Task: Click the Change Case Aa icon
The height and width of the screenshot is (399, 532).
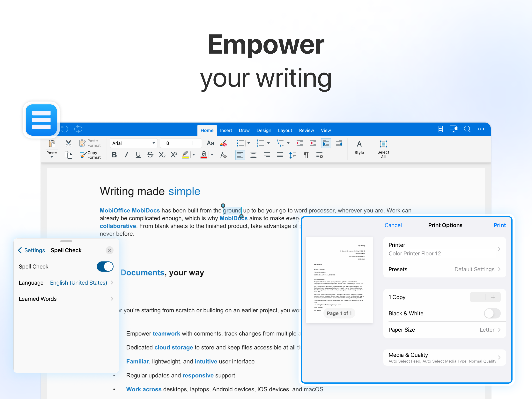Action: [x=211, y=143]
